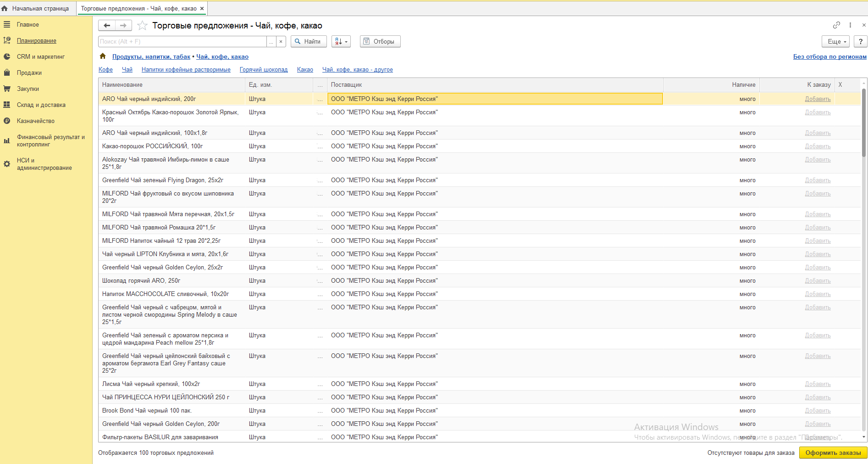Sort by the Поставщик column header
The width and height of the screenshot is (868, 464).
point(495,84)
